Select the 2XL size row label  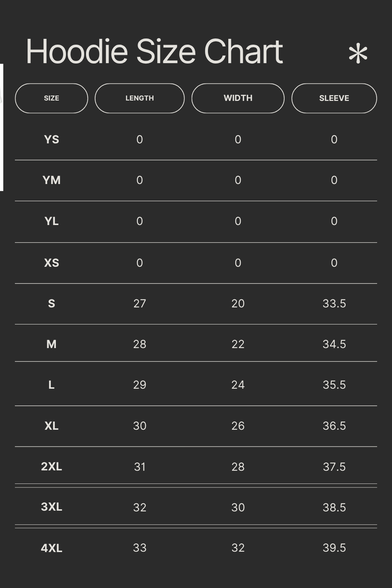click(x=52, y=466)
